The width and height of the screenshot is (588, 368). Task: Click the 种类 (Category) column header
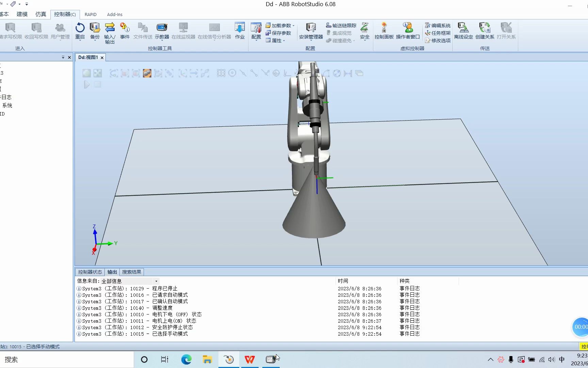click(x=405, y=281)
